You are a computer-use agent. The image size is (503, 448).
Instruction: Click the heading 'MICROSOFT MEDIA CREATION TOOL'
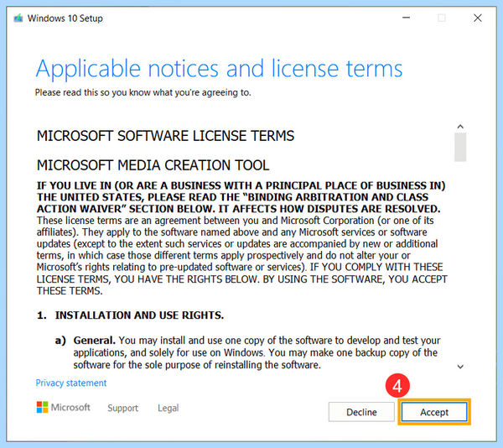point(153,165)
